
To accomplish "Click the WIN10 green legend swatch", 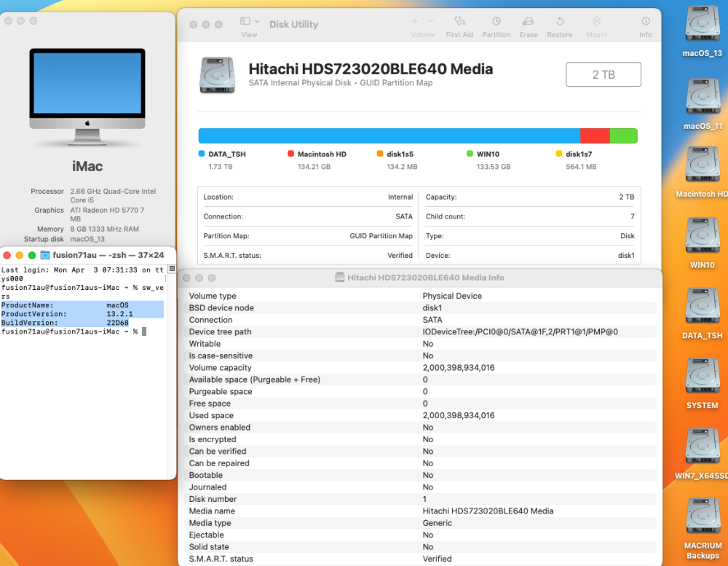I will coord(470,154).
